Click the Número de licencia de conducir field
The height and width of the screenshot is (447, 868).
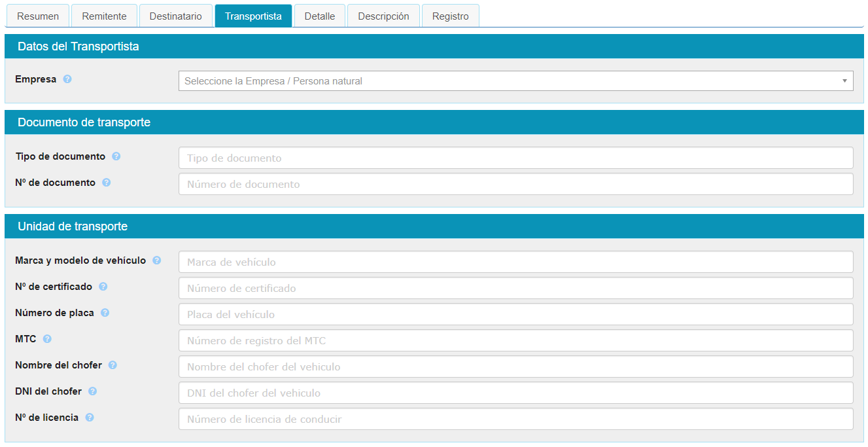click(x=515, y=419)
